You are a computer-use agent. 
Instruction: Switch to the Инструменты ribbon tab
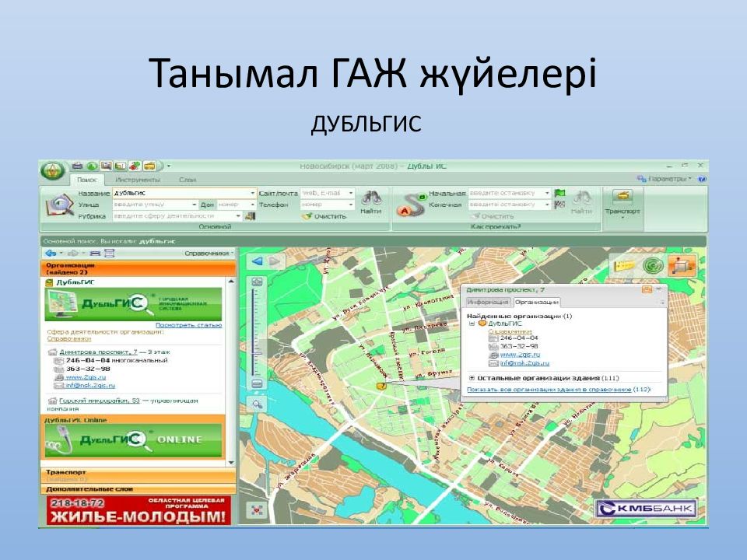pyautogui.click(x=138, y=180)
